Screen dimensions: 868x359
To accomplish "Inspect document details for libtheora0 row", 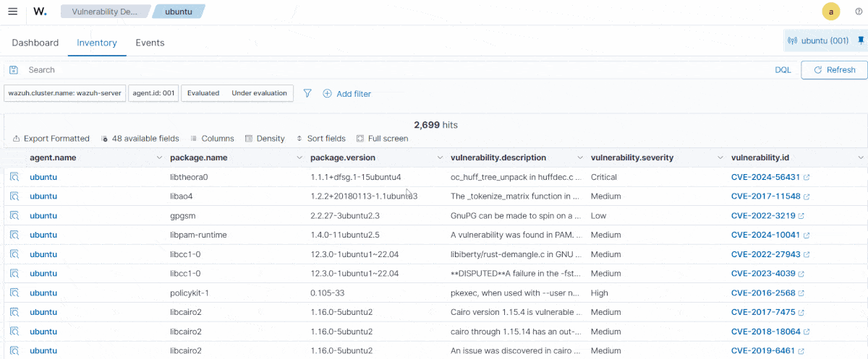I will click(14, 177).
